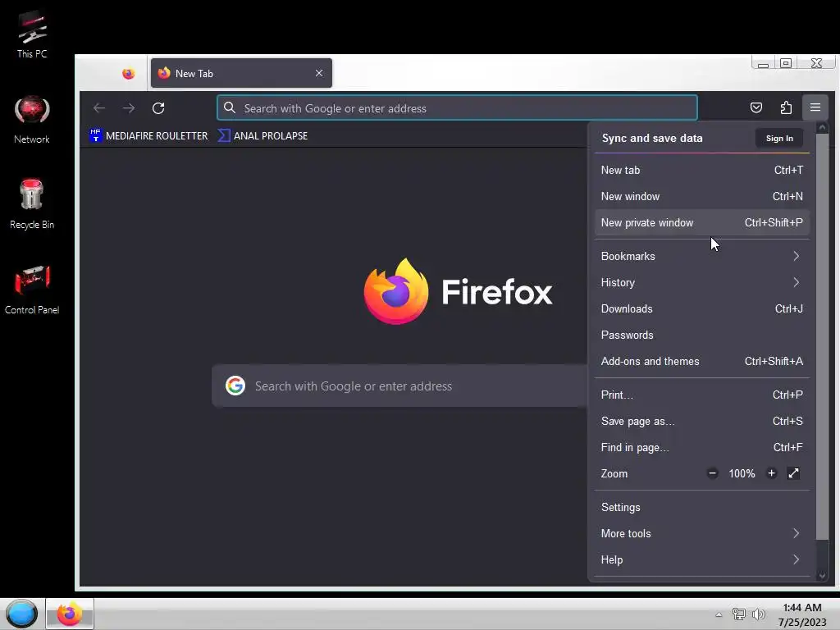840x630 pixels.
Task: Select Save page as… item
Action: click(702, 421)
